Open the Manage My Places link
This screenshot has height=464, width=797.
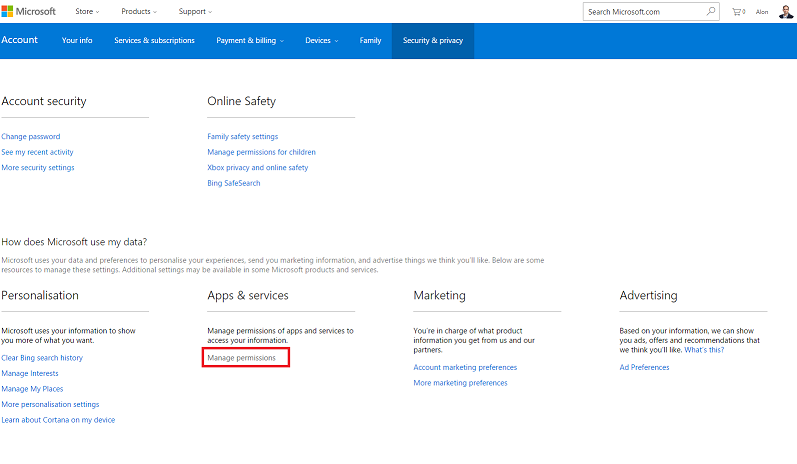32,389
